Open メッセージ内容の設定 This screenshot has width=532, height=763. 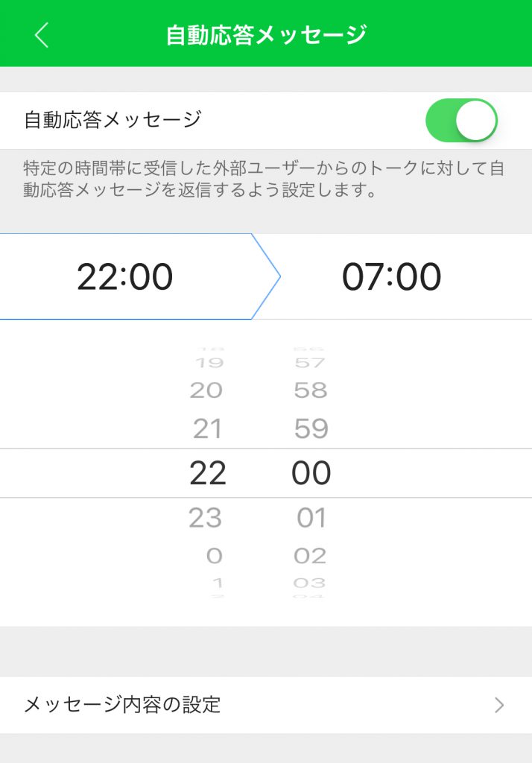[x=123, y=704]
